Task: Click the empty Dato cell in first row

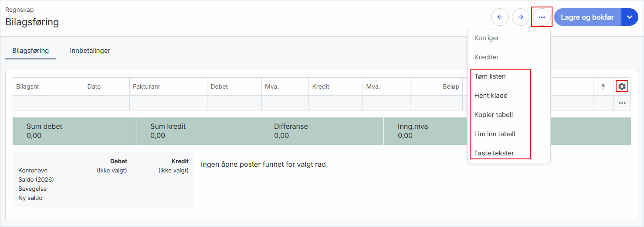Action: pyautogui.click(x=107, y=103)
